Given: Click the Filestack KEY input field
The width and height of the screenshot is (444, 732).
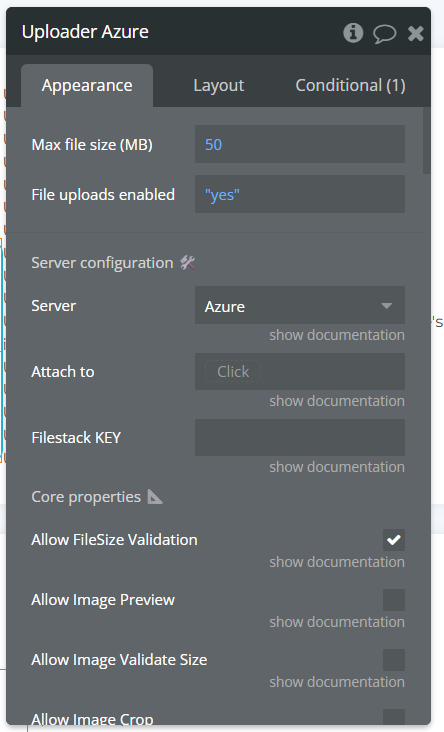Looking at the screenshot, I should coord(300,437).
